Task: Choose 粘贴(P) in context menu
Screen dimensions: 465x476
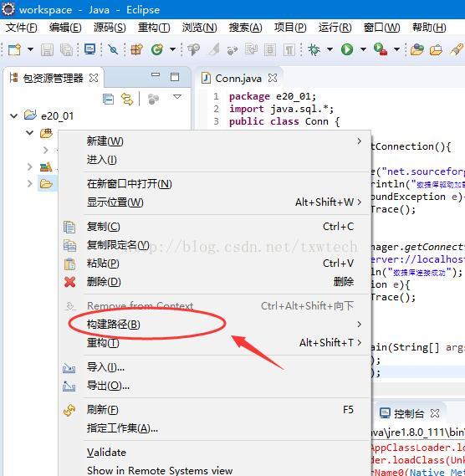Action: tap(215, 264)
